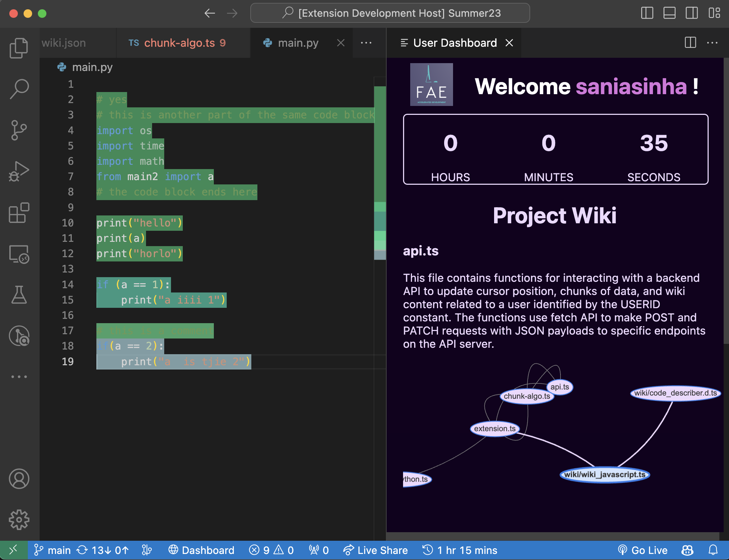The height and width of the screenshot is (560, 729).
Task: Select the wiki/wiki_javascript.ts graph node
Action: [605, 475]
